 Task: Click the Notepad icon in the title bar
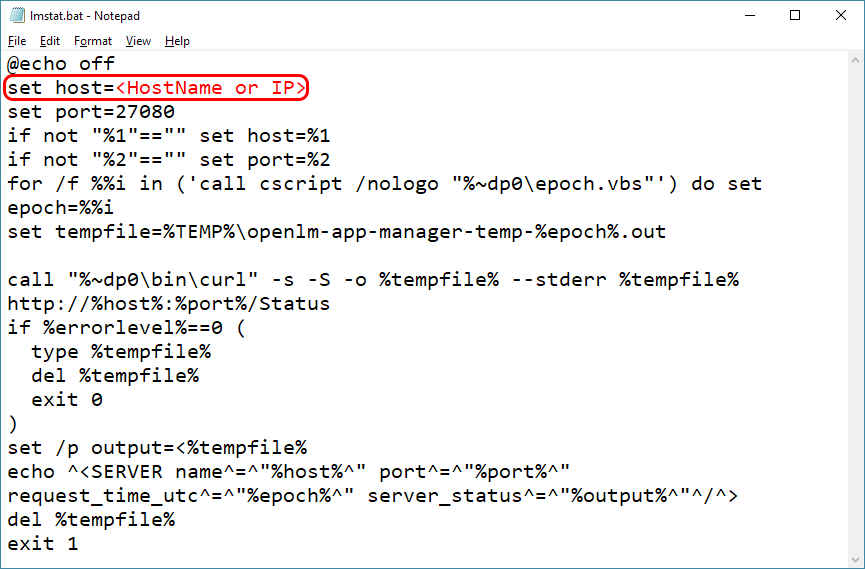pyautogui.click(x=16, y=16)
